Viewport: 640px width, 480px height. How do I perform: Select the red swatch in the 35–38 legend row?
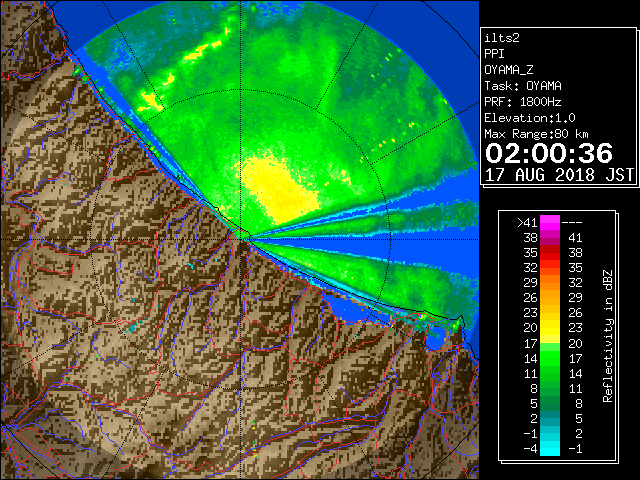[550, 253]
